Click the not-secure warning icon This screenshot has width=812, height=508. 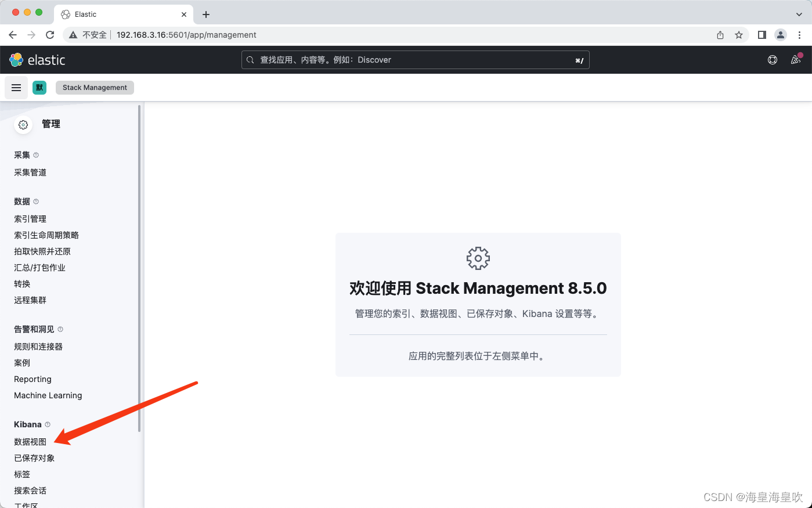click(73, 35)
